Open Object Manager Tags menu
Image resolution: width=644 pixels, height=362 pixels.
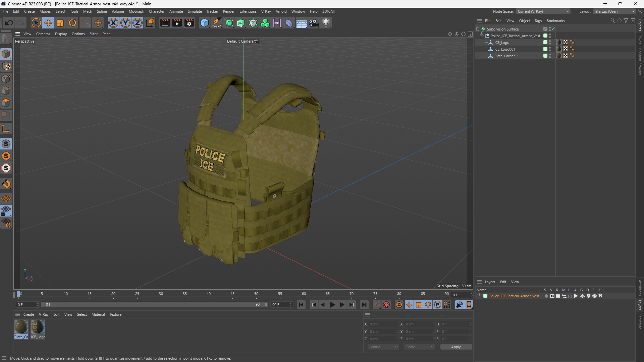pos(538,21)
